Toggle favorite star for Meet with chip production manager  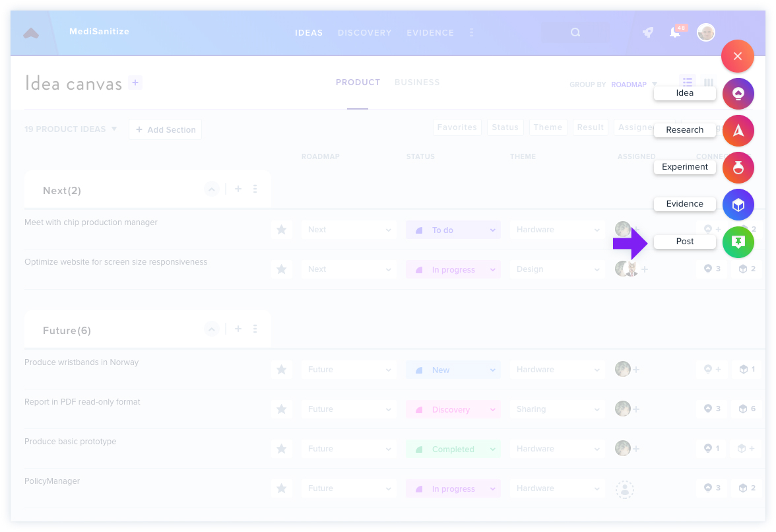[x=281, y=230]
